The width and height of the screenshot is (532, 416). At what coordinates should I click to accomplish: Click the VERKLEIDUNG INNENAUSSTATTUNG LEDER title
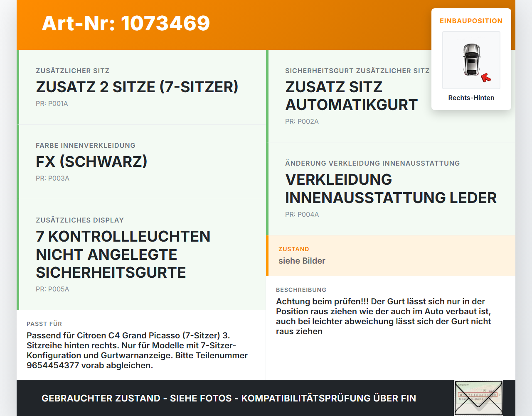click(391, 188)
